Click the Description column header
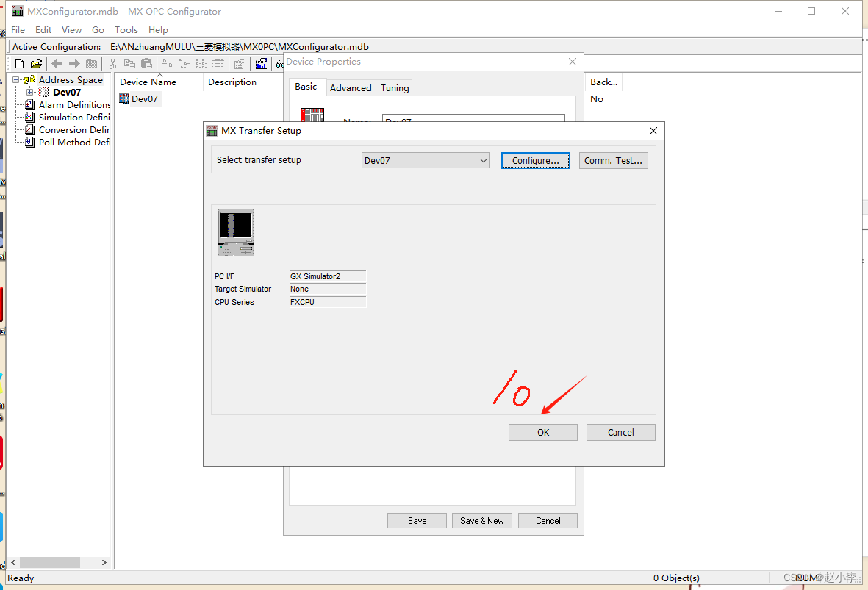The width and height of the screenshot is (868, 590). (232, 82)
